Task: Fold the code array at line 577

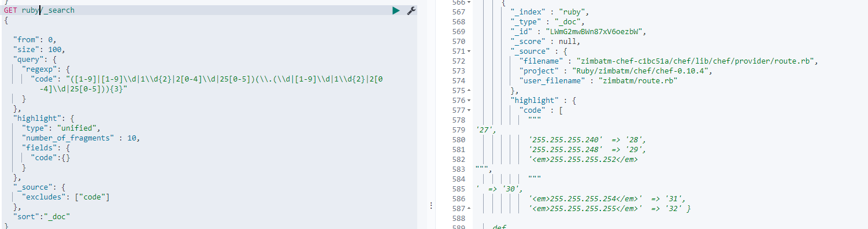Action: pos(468,110)
